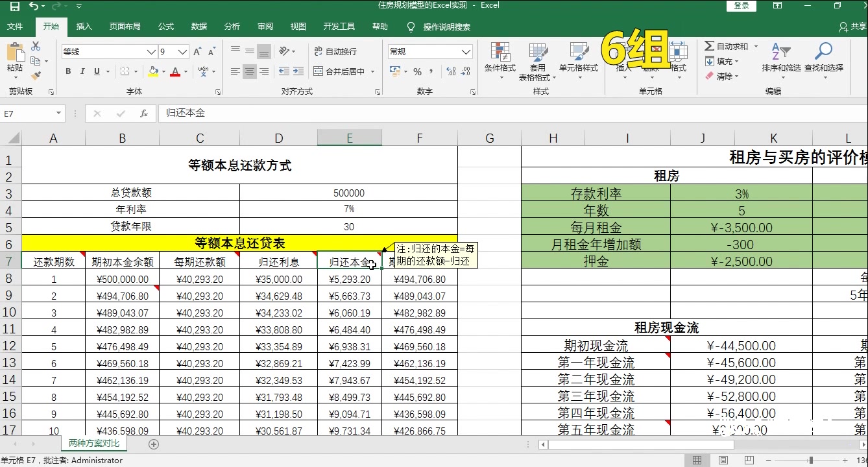Open Format as Table (套用表格格式)

[537, 61]
